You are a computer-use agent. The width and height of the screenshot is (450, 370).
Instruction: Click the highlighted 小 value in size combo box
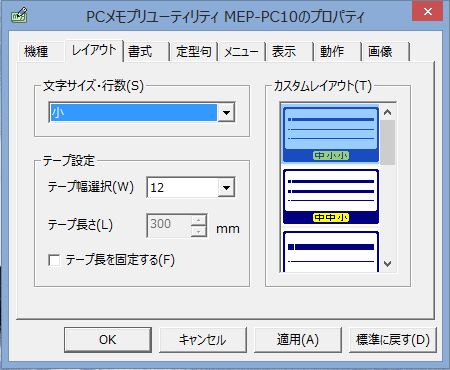(x=133, y=113)
